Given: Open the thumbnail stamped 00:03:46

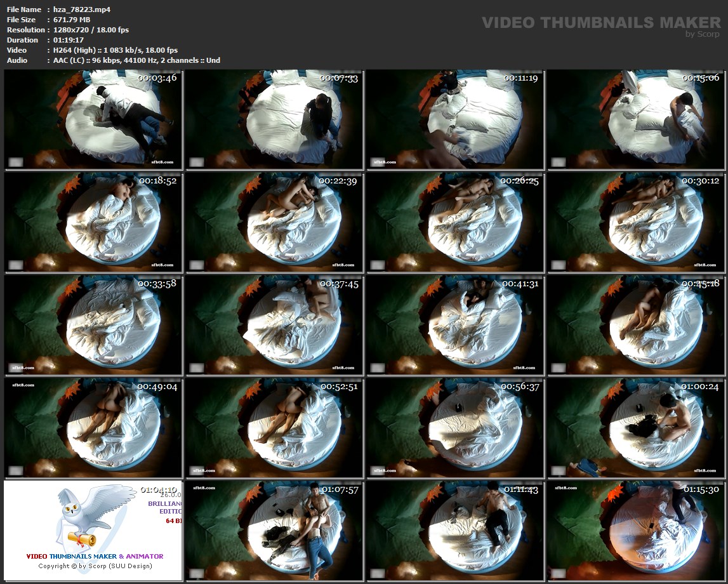Looking at the screenshot, I should [93, 120].
